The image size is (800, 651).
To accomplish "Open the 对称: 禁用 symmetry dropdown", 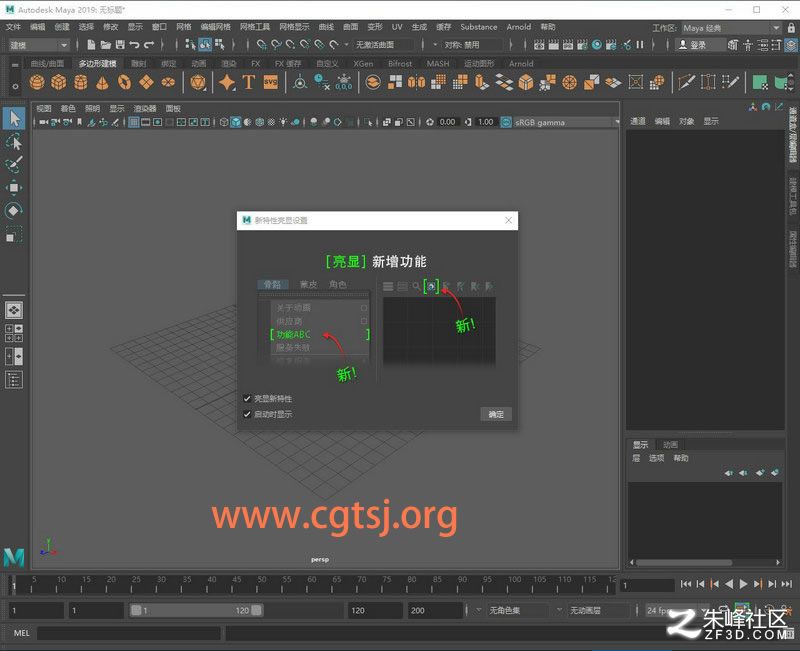I will click(469, 45).
